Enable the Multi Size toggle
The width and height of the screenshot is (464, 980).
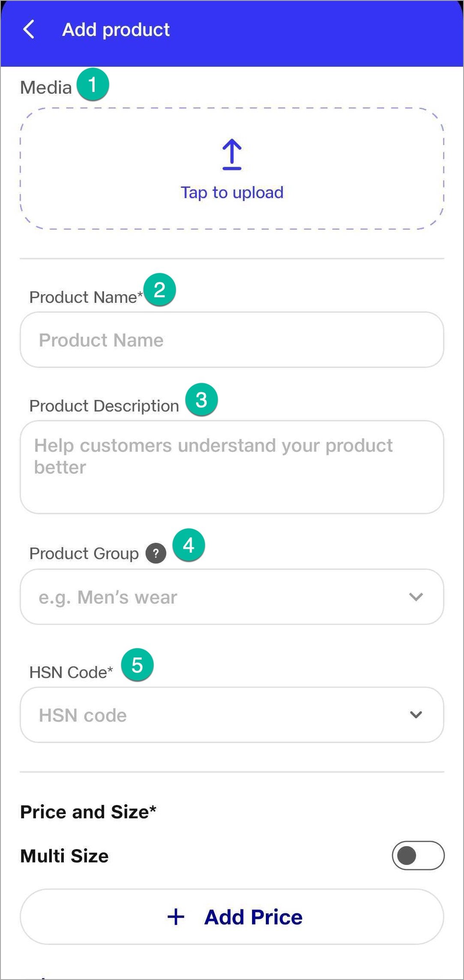click(x=418, y=856)
